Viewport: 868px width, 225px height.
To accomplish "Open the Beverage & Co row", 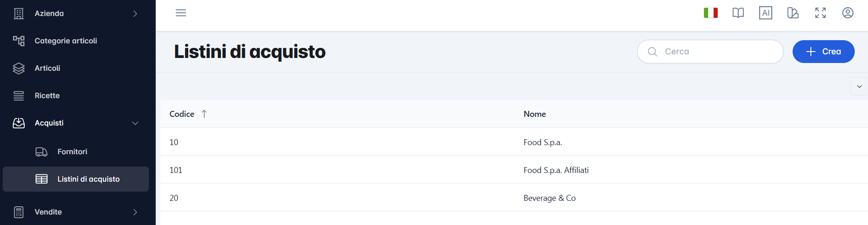I will pos(514,198).
